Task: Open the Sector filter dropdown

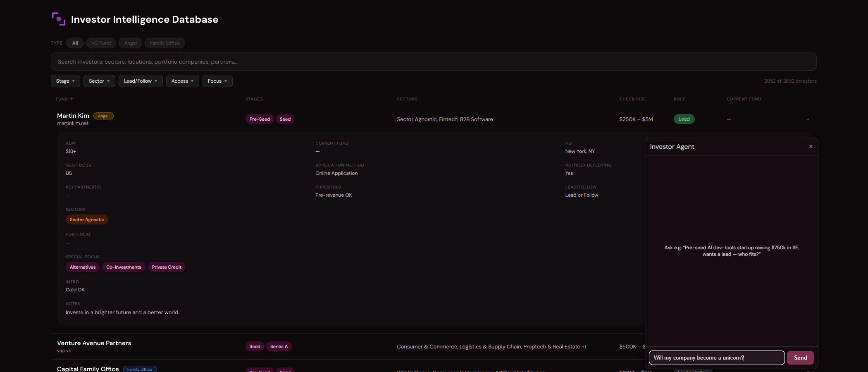Action: 99,81
